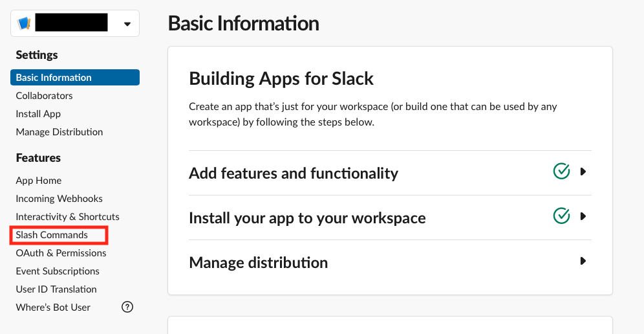Viewport: 644px width, 334px height.
Task: Open the App Home feature page
Action: coord(39,180)
